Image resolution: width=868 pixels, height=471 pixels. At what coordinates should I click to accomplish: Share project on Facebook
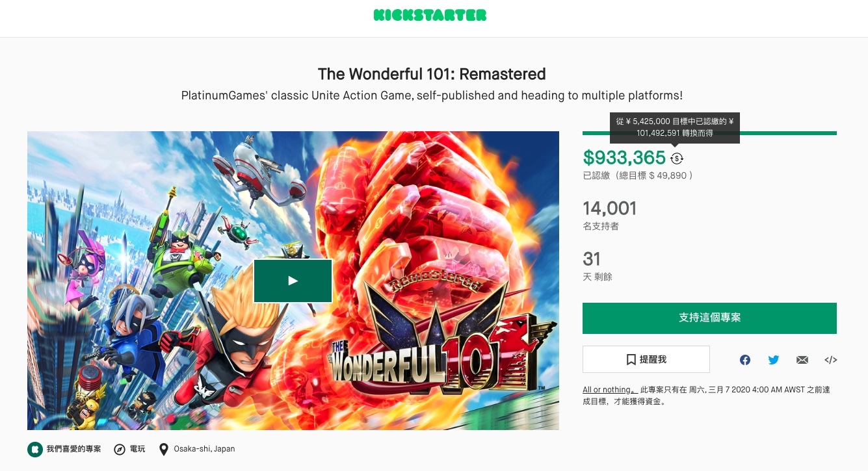[x=745, y=360]
